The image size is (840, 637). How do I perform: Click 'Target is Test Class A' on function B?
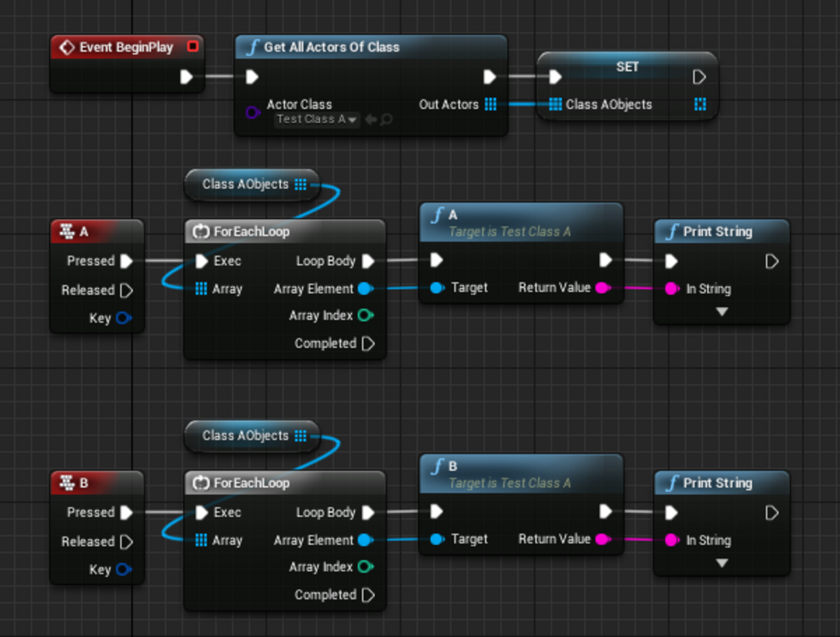click(x=510, y=483)
